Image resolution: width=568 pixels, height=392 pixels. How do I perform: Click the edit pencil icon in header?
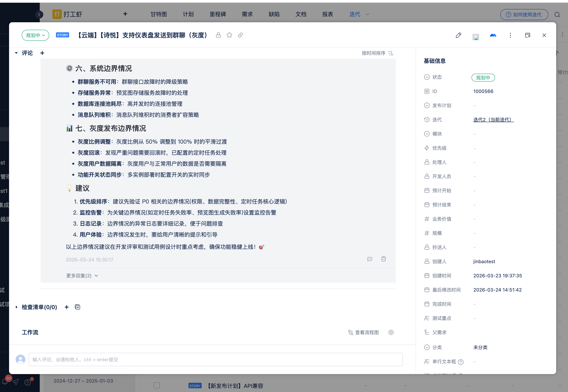(458, 35)
